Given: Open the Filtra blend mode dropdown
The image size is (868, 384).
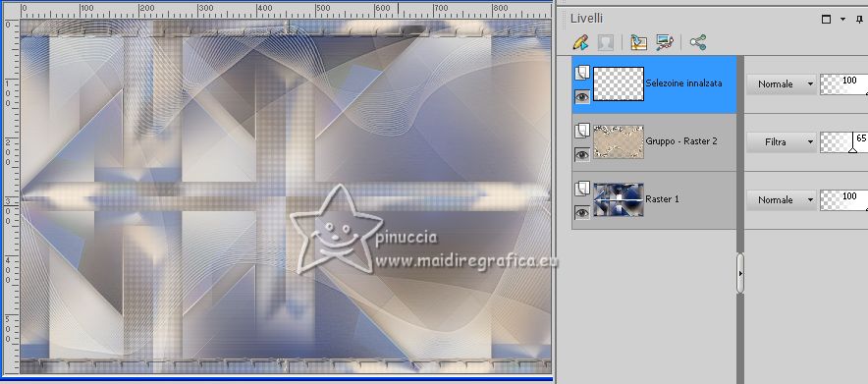Looking at the screenshot, I should (781, 142).
